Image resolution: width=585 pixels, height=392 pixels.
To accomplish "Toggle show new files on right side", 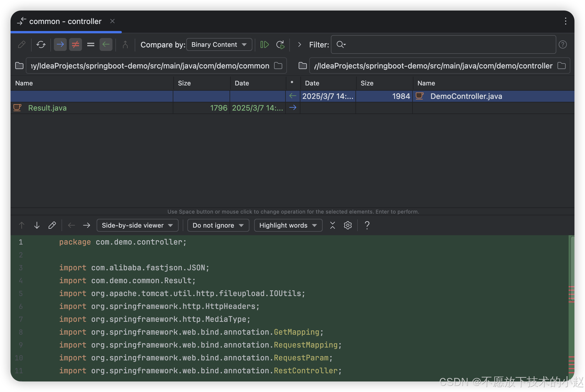I will (x=106, y=44).
